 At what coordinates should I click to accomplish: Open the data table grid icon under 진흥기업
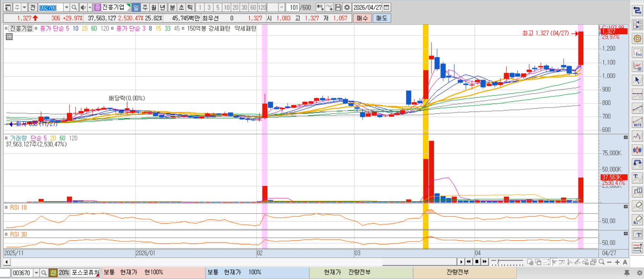point(9,36)
